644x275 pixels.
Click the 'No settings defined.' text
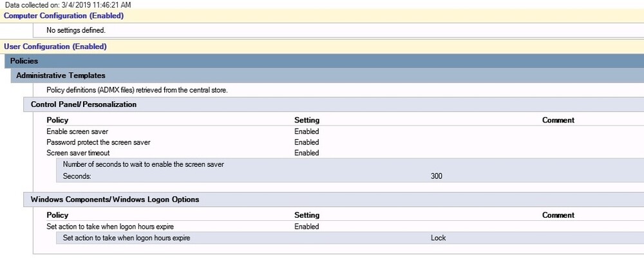pos(76,30)
